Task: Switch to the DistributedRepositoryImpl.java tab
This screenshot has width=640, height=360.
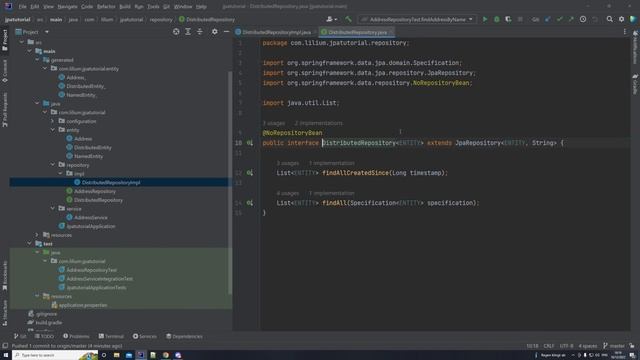Action: [x=276, y=32]
